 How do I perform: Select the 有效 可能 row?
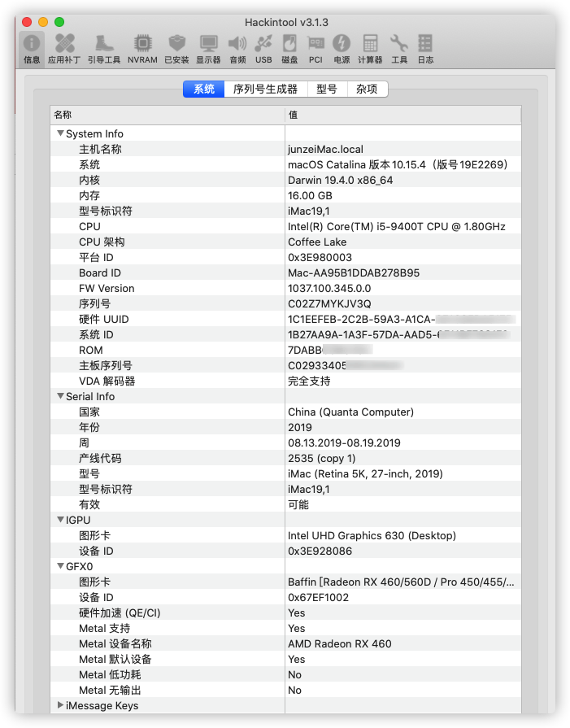[x=285, y=504]
